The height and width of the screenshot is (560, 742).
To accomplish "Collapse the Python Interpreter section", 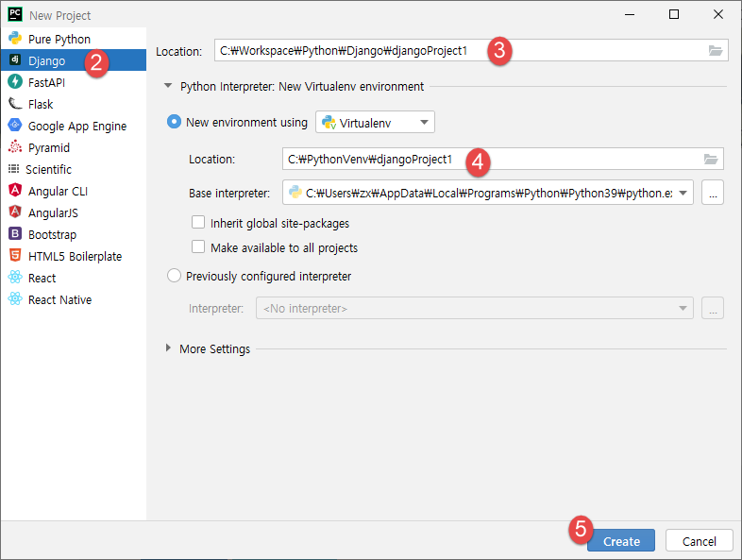I will (x=168, y=86).
